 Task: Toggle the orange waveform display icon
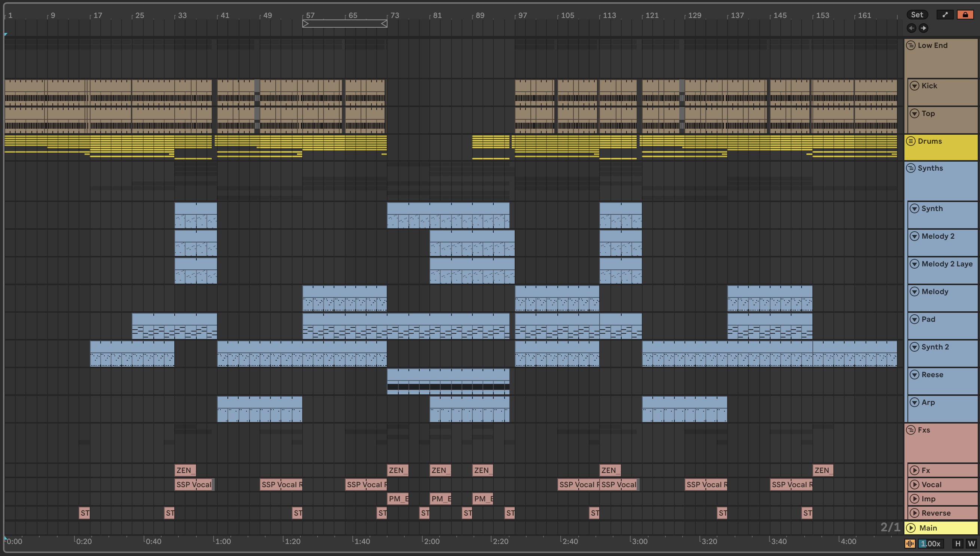[x=910, y=543]
